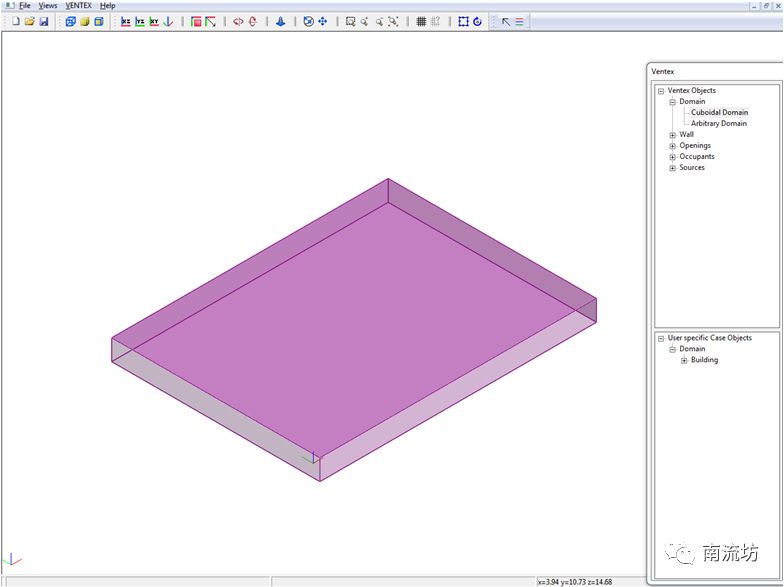Select Arbitrary Domain in the tree
The height and width of the screenshot is (587, 784).
click(x=719, y=124)
